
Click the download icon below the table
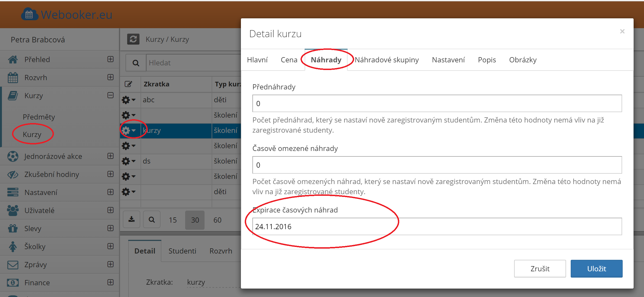pos(132,220)
